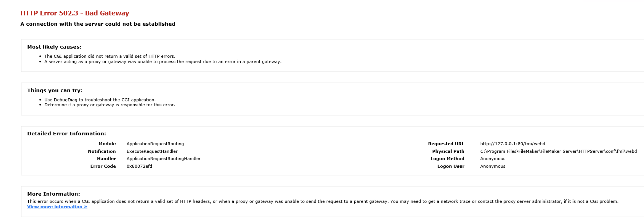This screenshot has height=217, width=644.
Task: Click the DebugDiag troubleshooting suggestion
Action: pos(100,100)
